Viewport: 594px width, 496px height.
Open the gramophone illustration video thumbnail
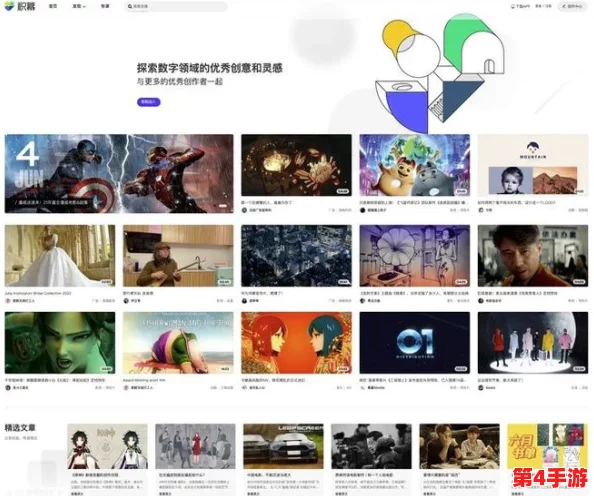click(x=414, y=256)
